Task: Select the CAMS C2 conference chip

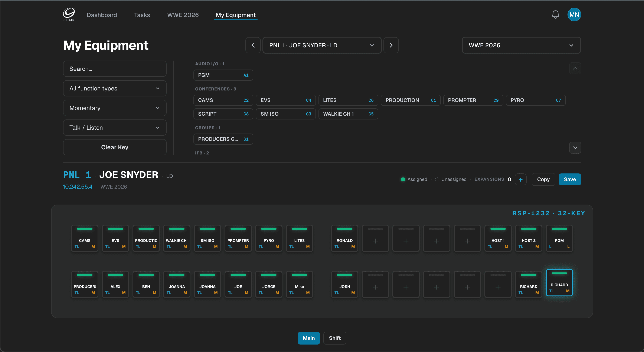Action: 223,100
